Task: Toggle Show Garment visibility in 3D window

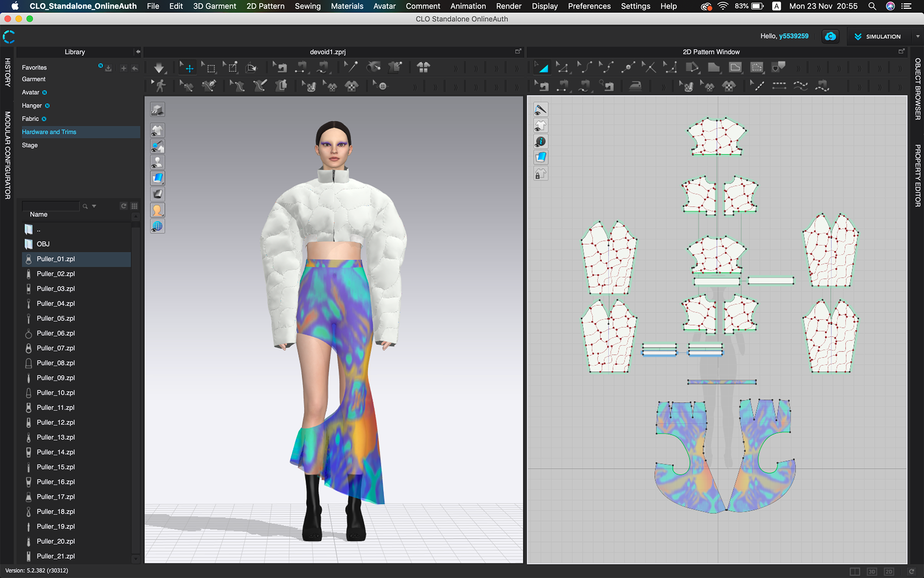Action: pos(157,131)
